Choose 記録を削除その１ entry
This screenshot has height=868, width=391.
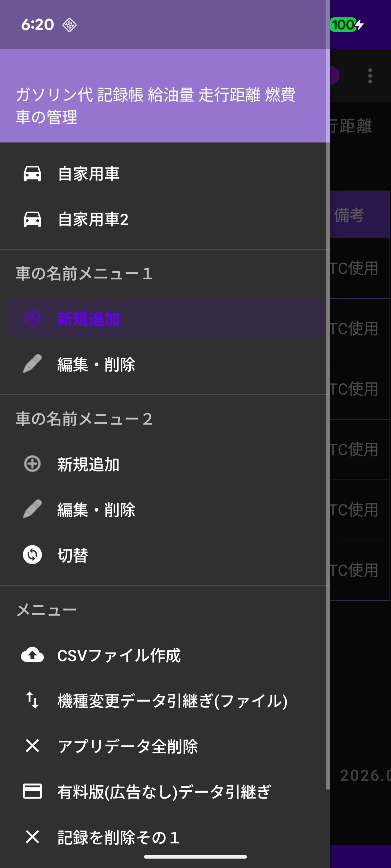[x=118, y=837]
